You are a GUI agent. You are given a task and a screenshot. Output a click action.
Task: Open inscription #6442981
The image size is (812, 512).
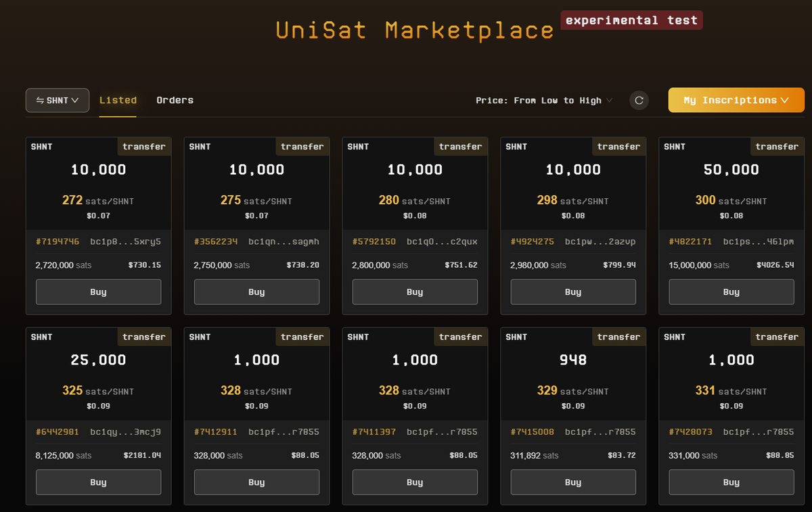click(58, 432)
